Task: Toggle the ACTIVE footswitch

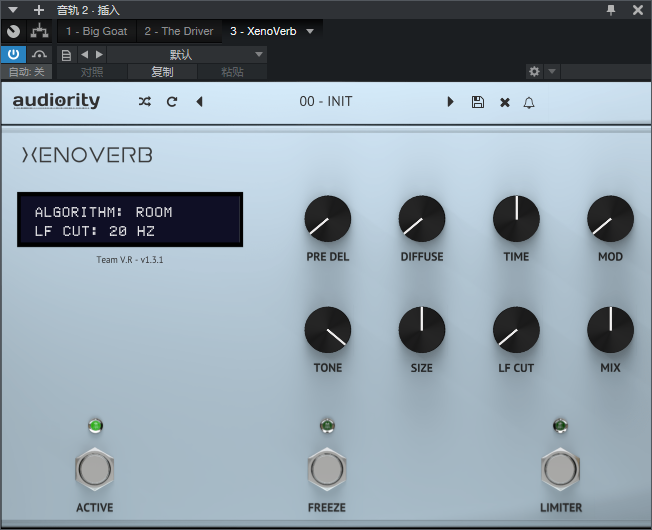Action: [x=95, y=469]
